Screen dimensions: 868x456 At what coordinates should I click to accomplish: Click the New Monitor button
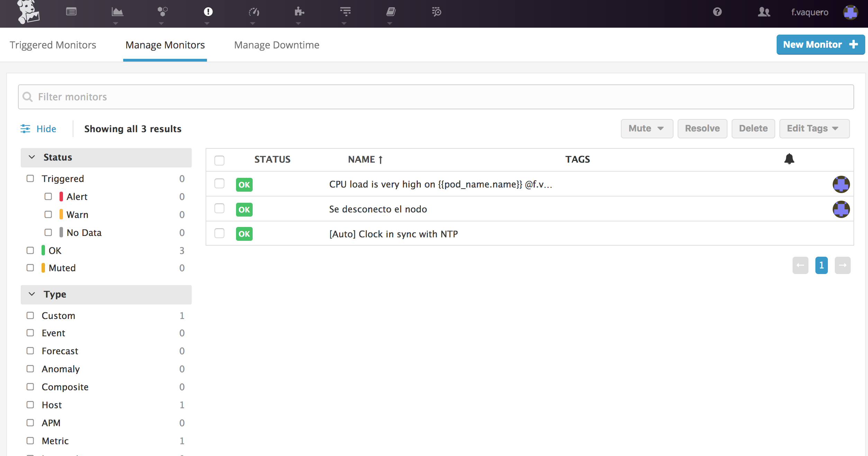[x=820, y=45]
